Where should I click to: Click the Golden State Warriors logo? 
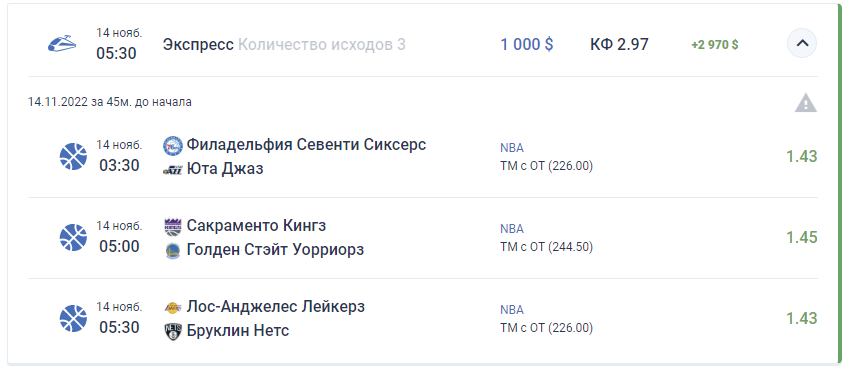coord(173,250)
